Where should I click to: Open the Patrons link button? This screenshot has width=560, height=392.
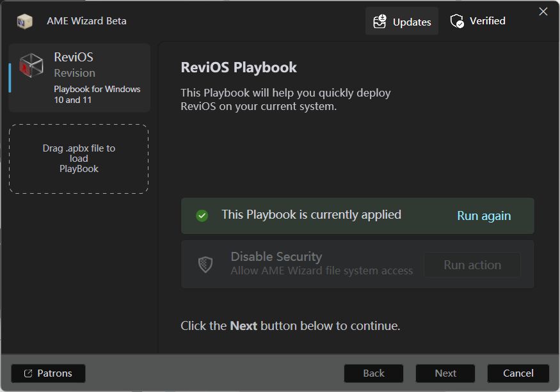click(x=48, y=373)
